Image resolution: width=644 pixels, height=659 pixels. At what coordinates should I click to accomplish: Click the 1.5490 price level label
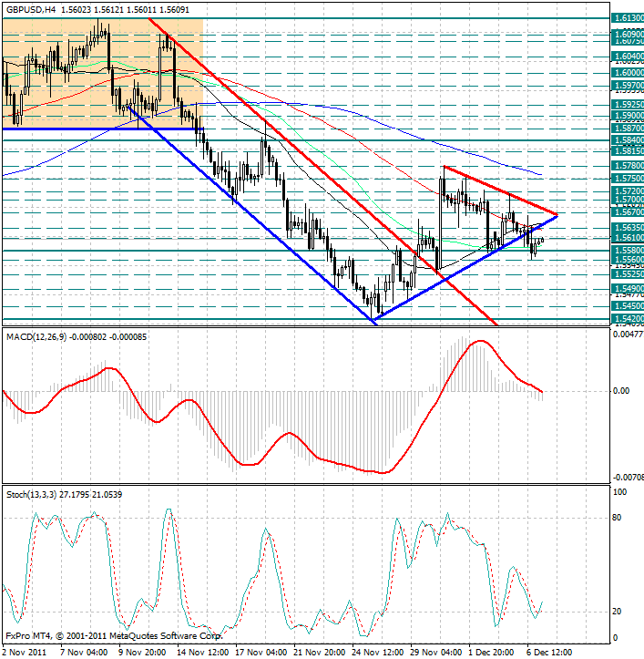point(628,289)
